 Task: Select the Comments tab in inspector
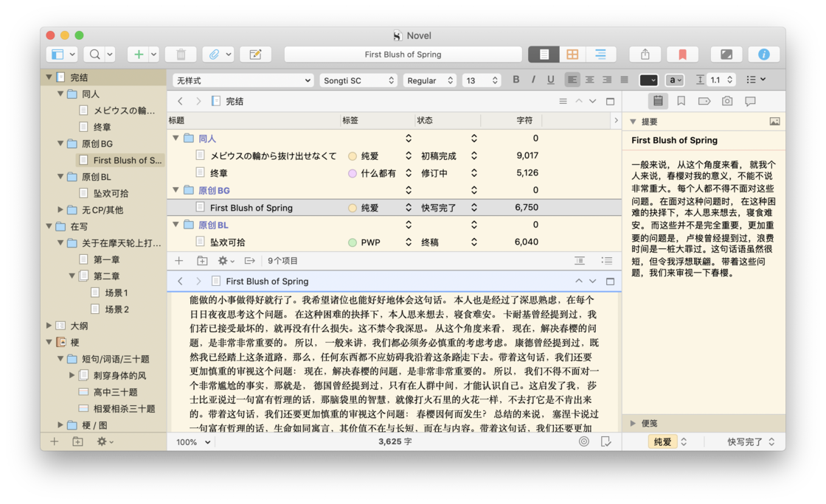click(750, 101)
